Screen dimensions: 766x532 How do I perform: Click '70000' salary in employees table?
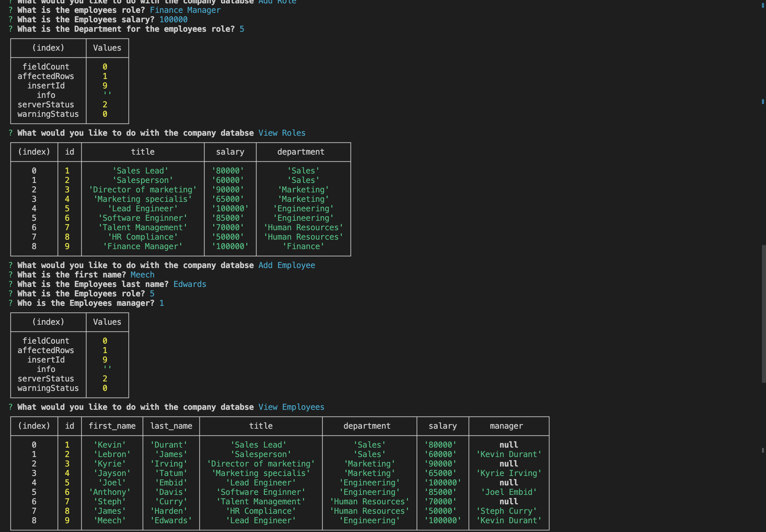(x=440, y=502)
